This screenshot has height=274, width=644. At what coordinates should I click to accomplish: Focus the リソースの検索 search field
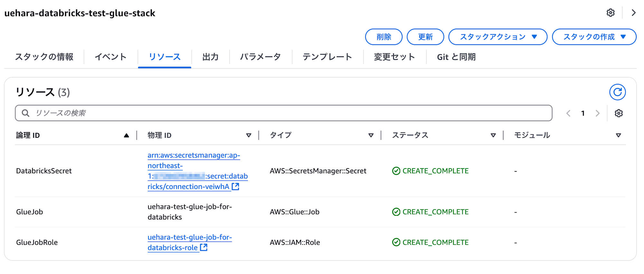pos(283,113)
